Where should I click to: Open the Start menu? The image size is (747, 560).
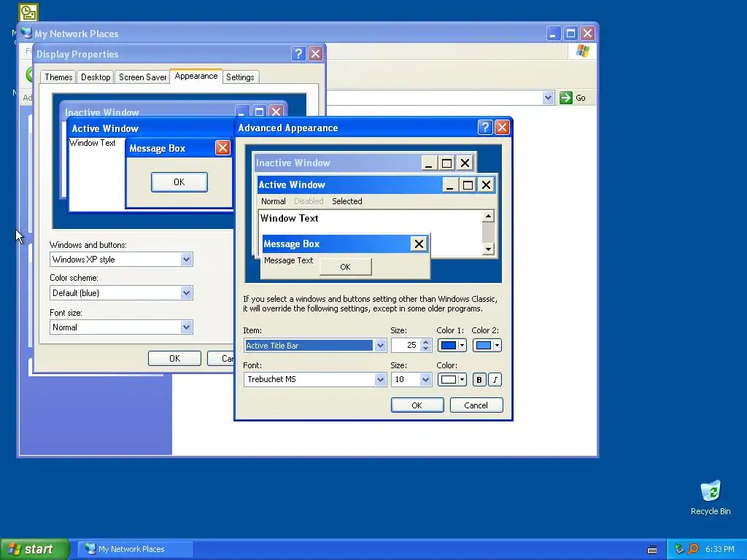pyautogui.click(x=35, y=549)
